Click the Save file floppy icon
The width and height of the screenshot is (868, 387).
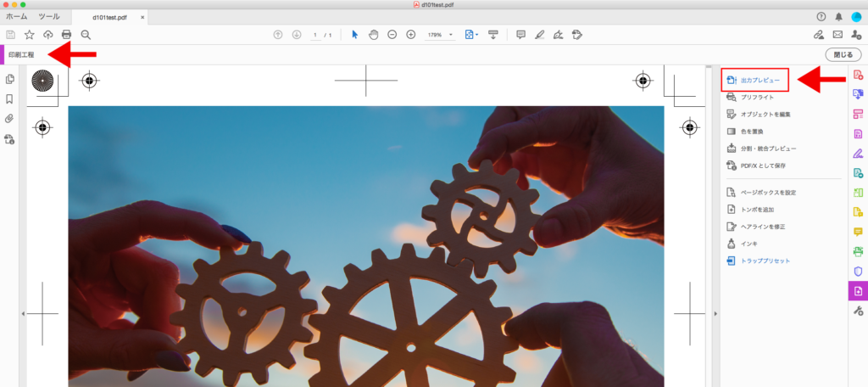[10, 35]
